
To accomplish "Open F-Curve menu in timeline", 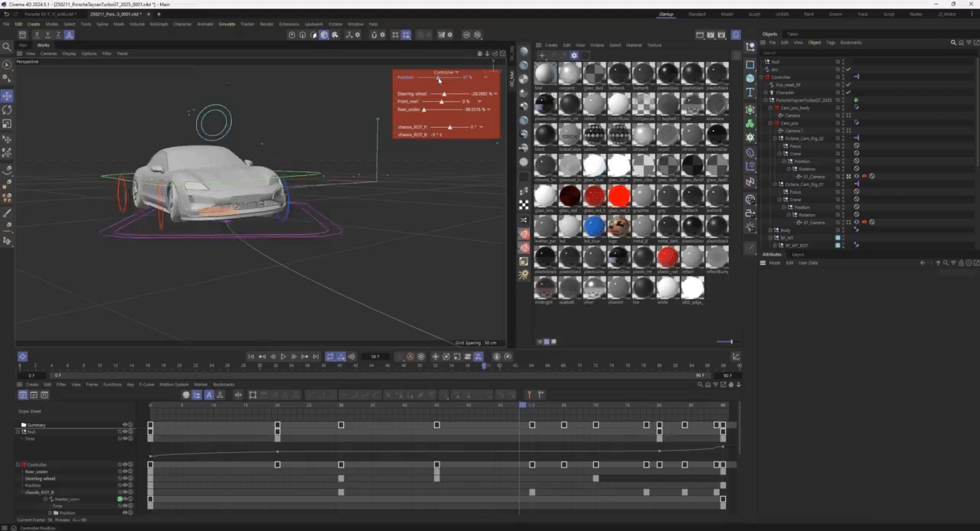I will 146,385.
